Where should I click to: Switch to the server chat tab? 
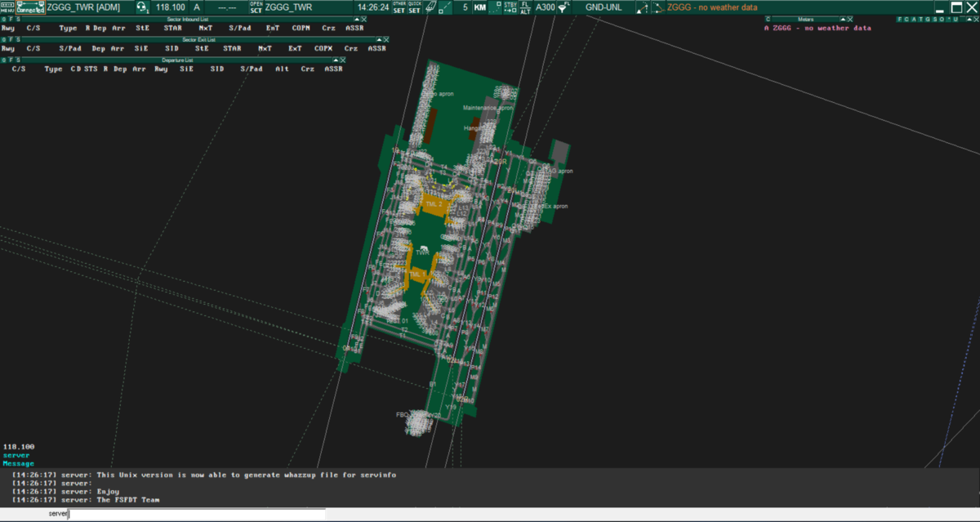click(16, 455)
